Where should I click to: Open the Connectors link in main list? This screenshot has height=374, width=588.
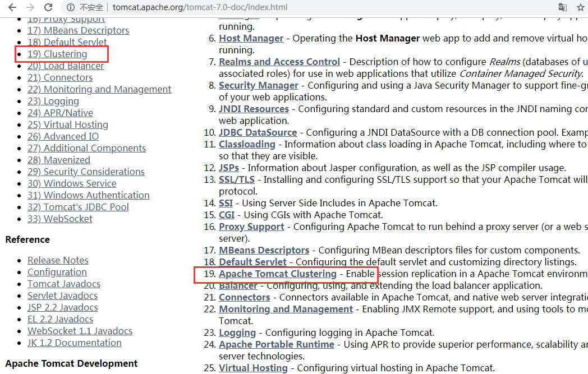click(245, 298)
